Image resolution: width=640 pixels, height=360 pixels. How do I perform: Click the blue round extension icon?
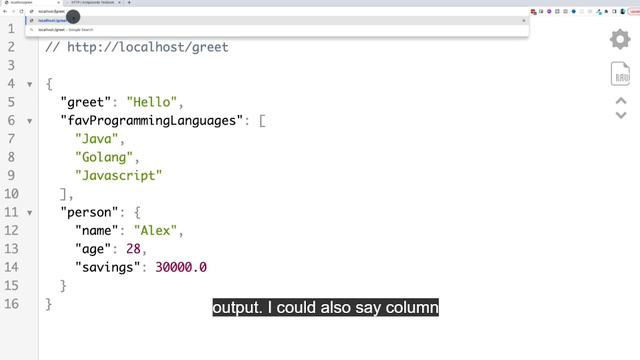573,11
